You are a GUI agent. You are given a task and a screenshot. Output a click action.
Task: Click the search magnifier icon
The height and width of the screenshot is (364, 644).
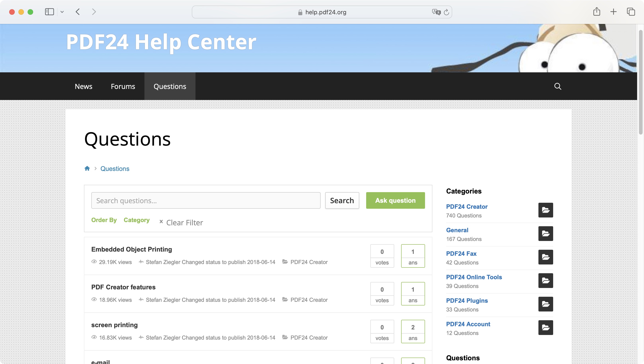558,86
